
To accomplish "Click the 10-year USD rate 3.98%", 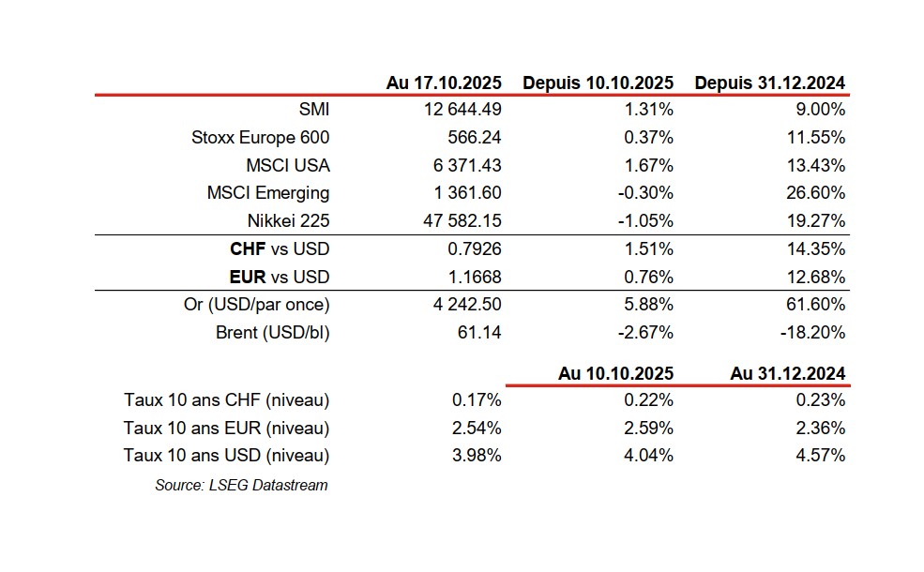I will pos(477,456).
